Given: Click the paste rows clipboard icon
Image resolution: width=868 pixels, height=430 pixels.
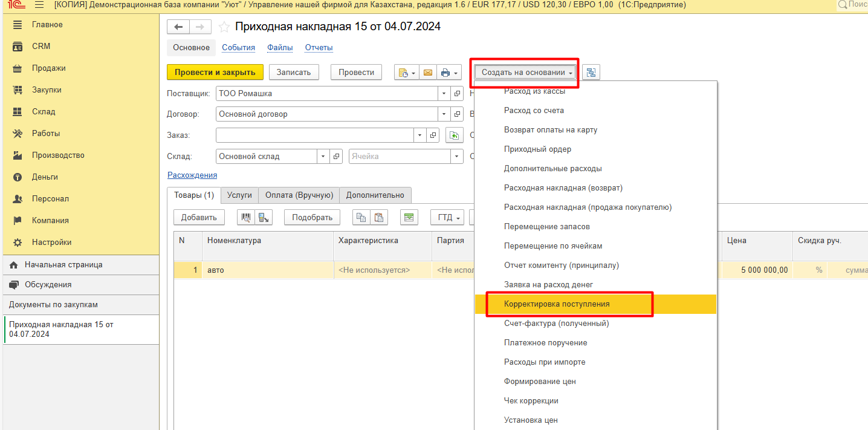Looking at the screenshot, I should (378, 218).
